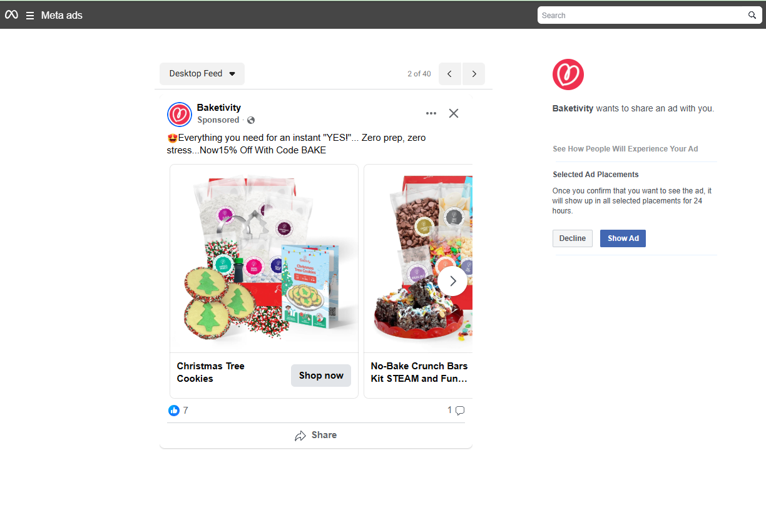The width and height of the screenshot is (766, 532).
Task: Open the post options ellipsis menu
Action: coord(431,113)
